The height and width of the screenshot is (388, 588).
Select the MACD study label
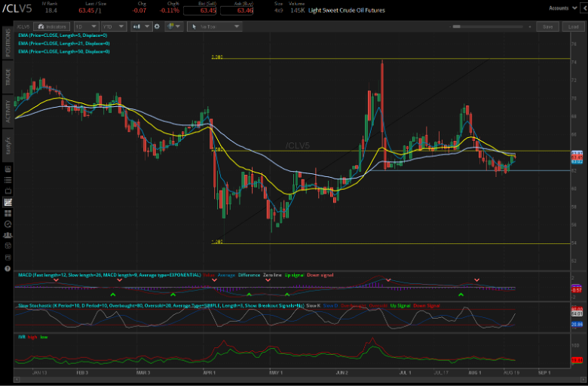point(109,275)
